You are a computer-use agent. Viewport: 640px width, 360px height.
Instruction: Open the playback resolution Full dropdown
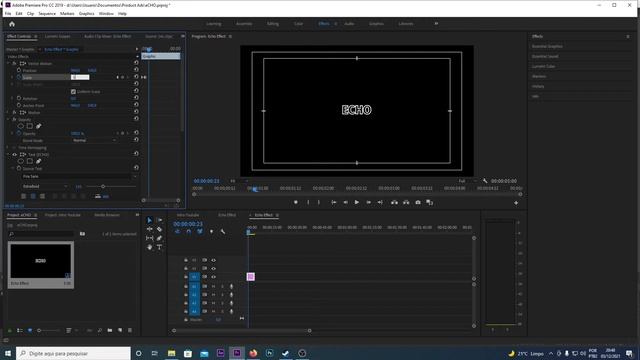pyautogui.click(x=467, y=181)
